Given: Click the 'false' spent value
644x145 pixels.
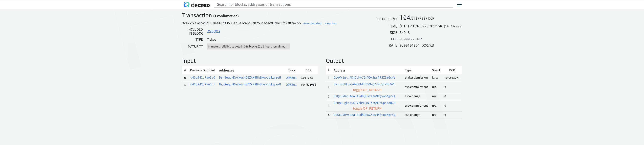Looking at the screenshot, I should click(x=435, y=78).
